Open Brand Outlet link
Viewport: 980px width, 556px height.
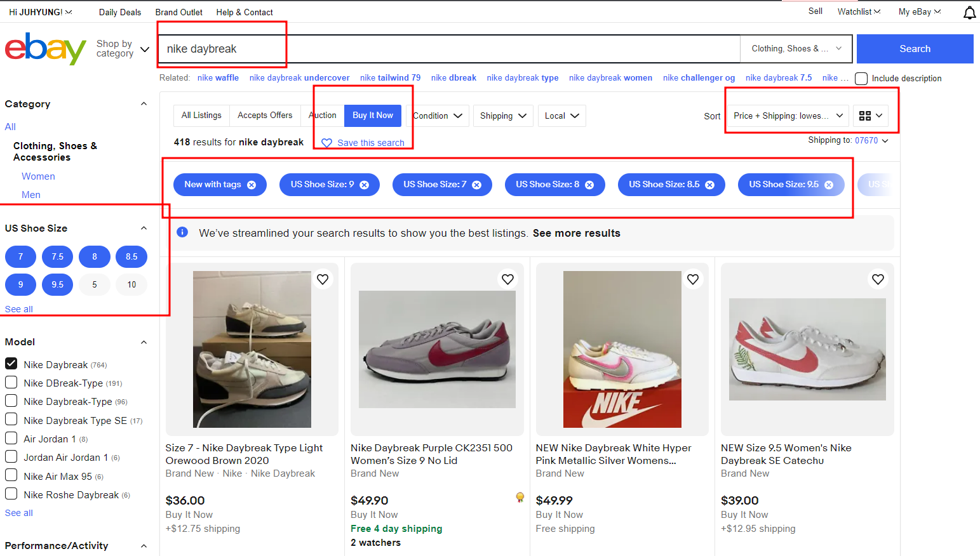tap(179, 12)
